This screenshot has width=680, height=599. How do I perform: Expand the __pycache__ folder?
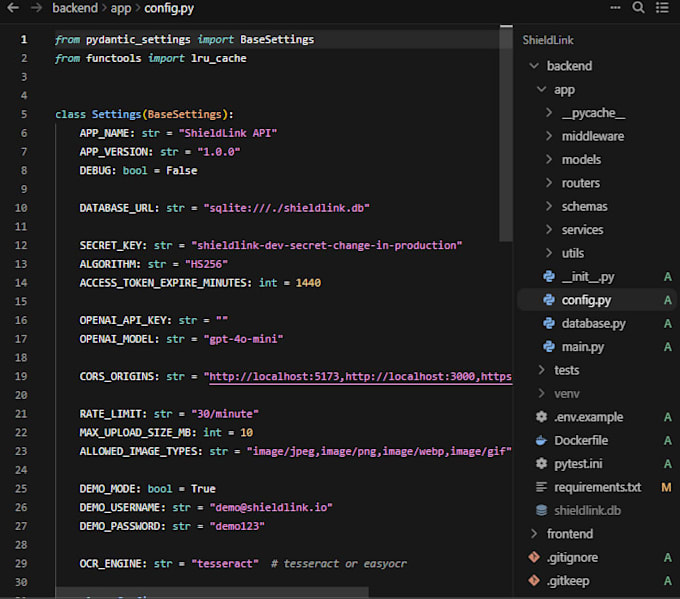(x=549, y=113)
